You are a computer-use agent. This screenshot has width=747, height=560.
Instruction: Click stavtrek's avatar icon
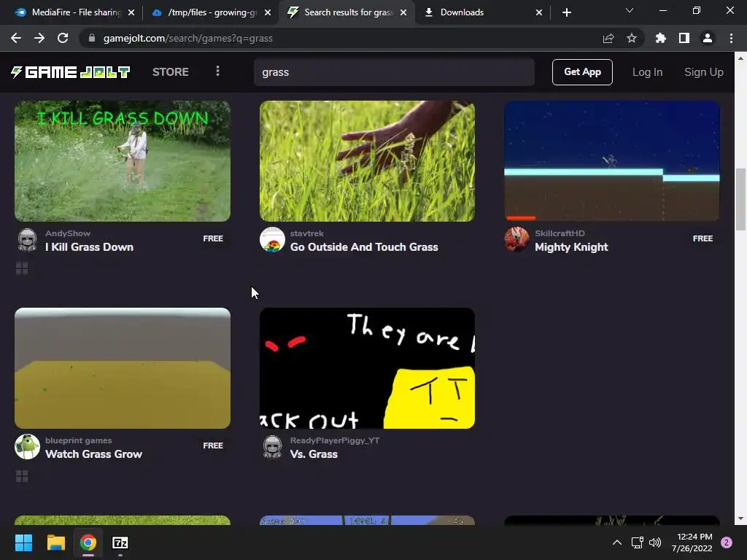(272, 239)
